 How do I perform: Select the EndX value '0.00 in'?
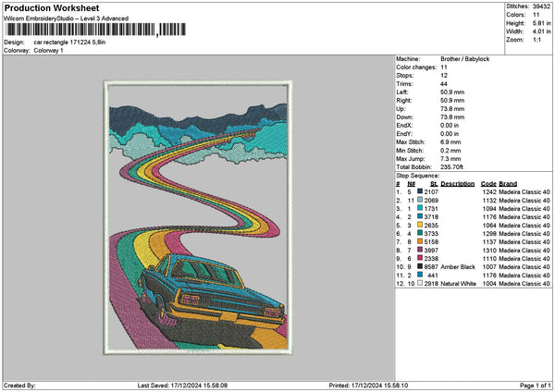pos(450,126)
